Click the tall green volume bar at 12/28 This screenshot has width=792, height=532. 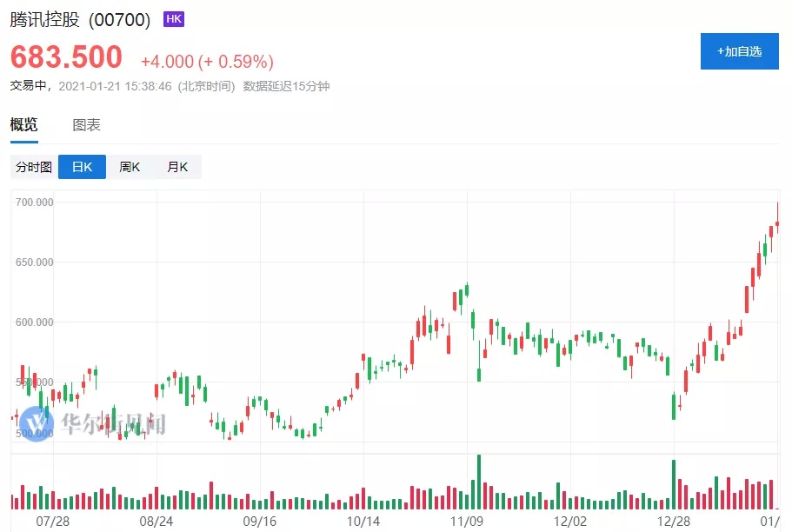click(x=674, y=484)
